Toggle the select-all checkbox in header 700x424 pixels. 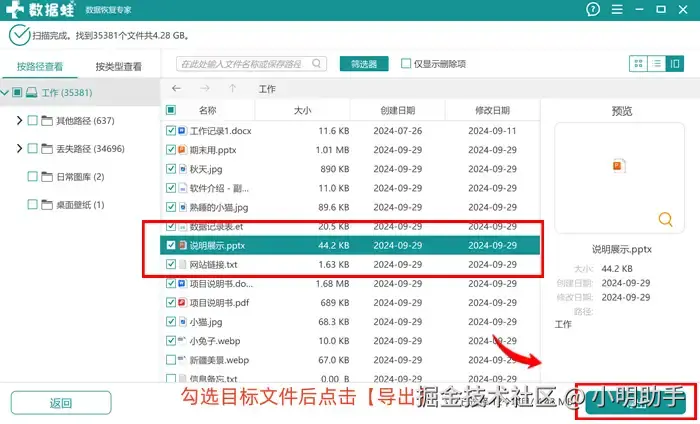click(x=171, y=110)
